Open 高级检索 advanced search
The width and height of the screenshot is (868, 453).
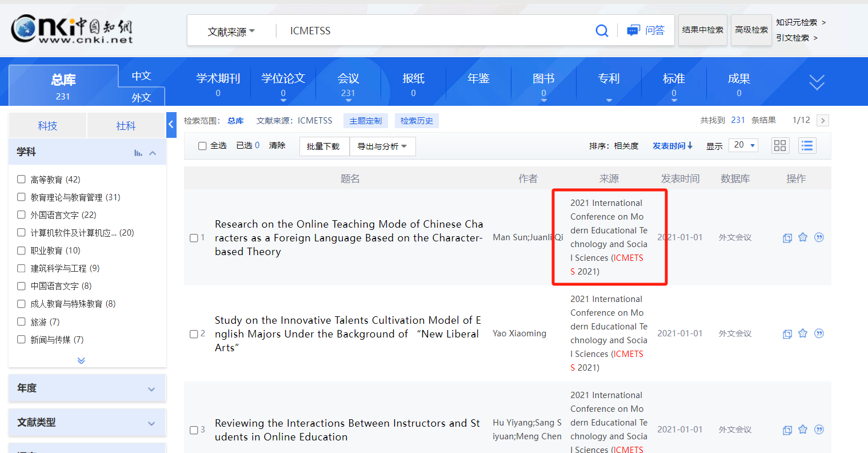tap(751, 30)
